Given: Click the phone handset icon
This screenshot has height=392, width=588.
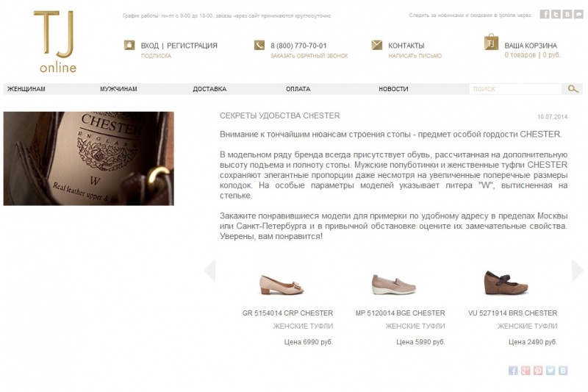Looking at the screenshot, I should 259,46.
